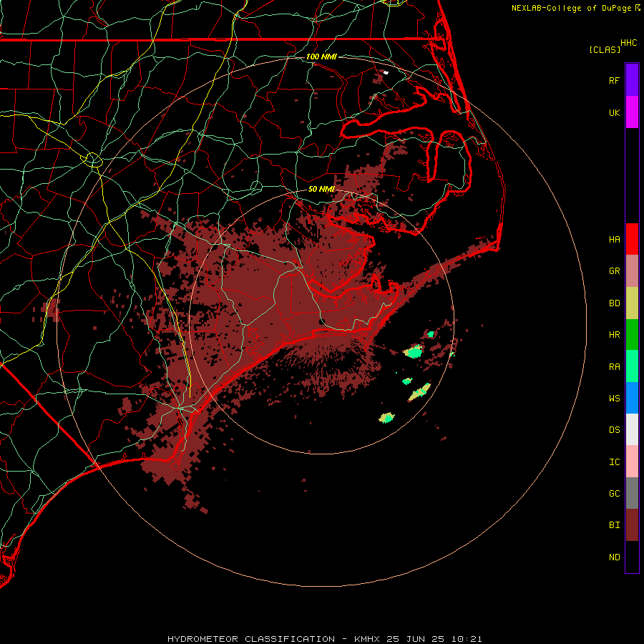Click the UK magenta legend swatch

(632, 112)
